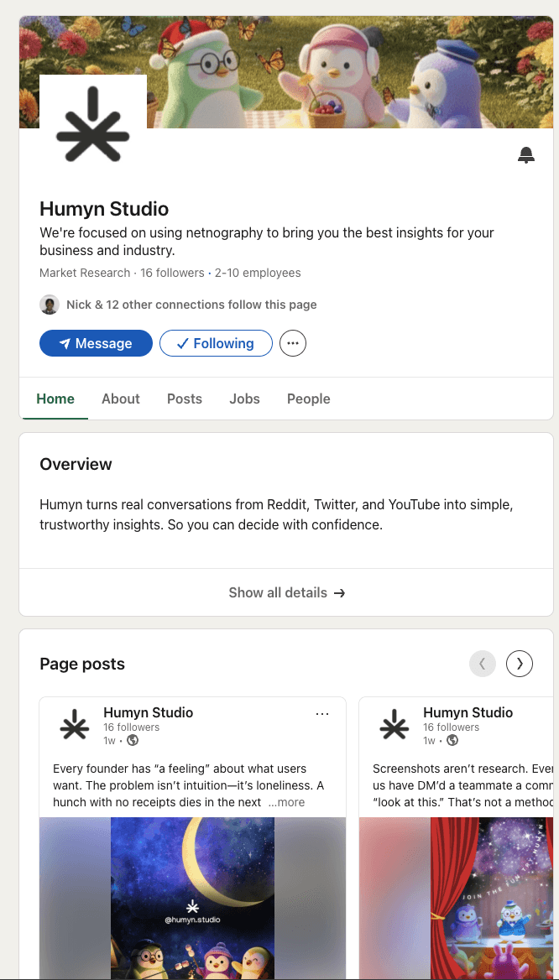Viewport: 559px width, 980px height.
Task: Click the previous page posts arrow
Action: [482, 664]
